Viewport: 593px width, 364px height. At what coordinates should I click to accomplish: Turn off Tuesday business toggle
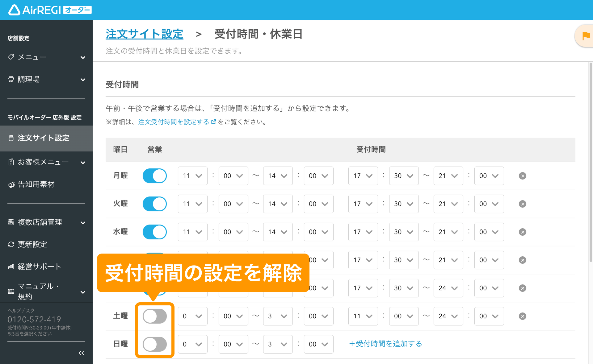click(155, 204)
